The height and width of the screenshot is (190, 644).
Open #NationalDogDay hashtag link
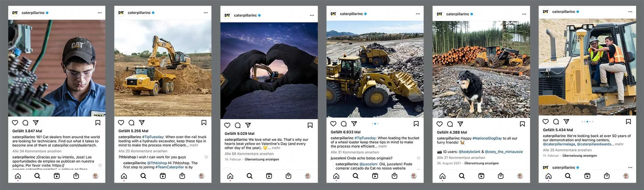point(487,138)
